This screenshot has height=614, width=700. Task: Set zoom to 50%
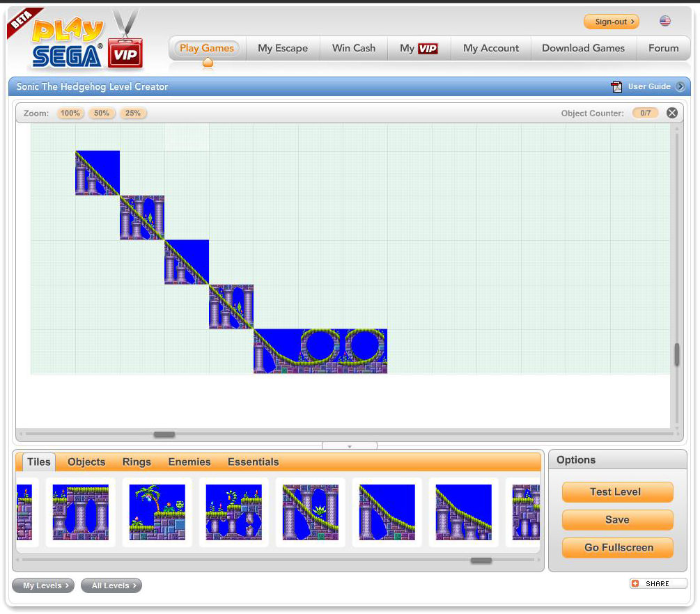(102, 113)
